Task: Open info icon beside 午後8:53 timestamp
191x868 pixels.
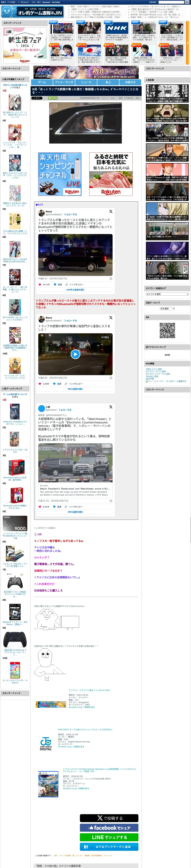Action: point(111,279)
